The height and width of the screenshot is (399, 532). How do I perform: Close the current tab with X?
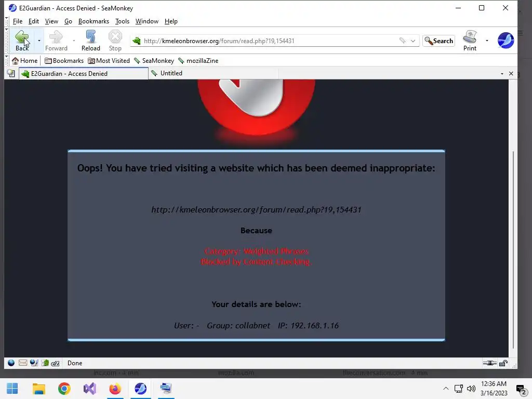pyautogui.click(x=511, y=74)
